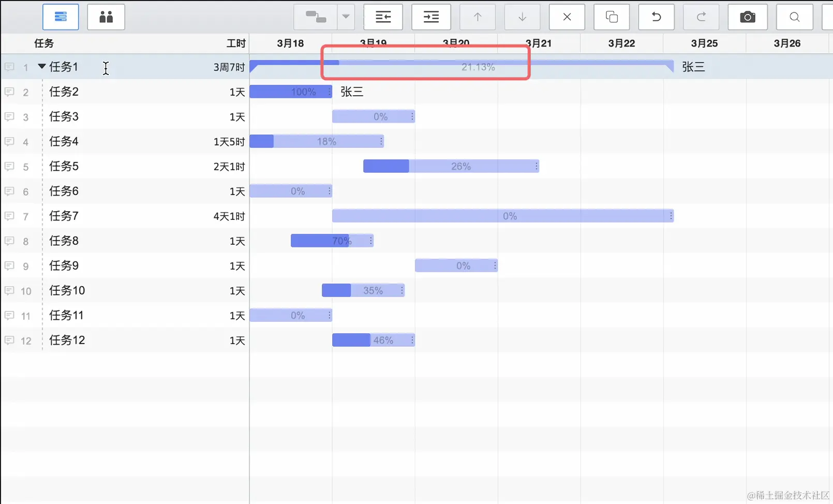Select the 3月18 date header
The width and height of the screenshot is (833, 504).
(x=290, y=43)
